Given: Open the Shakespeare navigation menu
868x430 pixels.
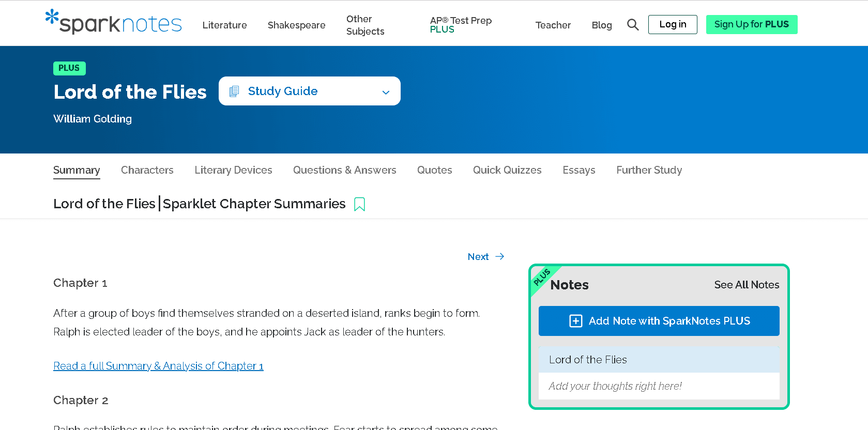Looking at the screenshot, I should pyautogui.click(x=296, y=25).
